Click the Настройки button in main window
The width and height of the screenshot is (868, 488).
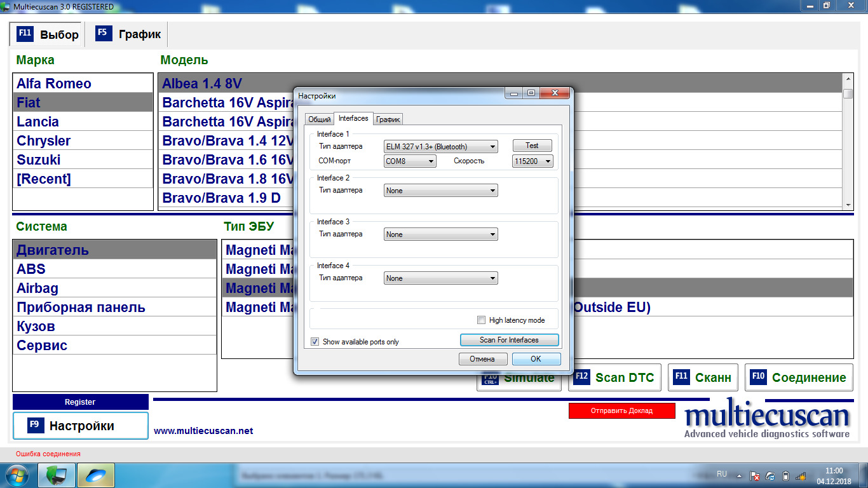[81, 426]
